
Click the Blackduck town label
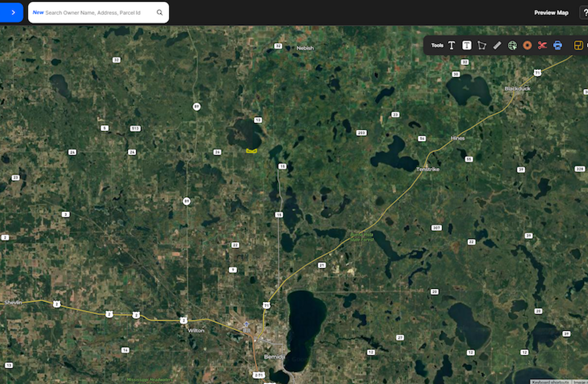point(517,89)
